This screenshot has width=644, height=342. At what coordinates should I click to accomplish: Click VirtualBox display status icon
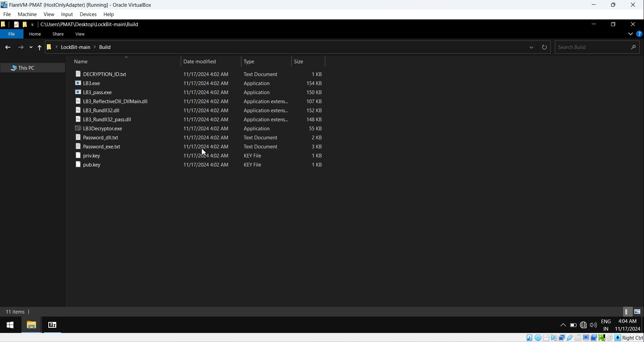(x=586, y=338)
